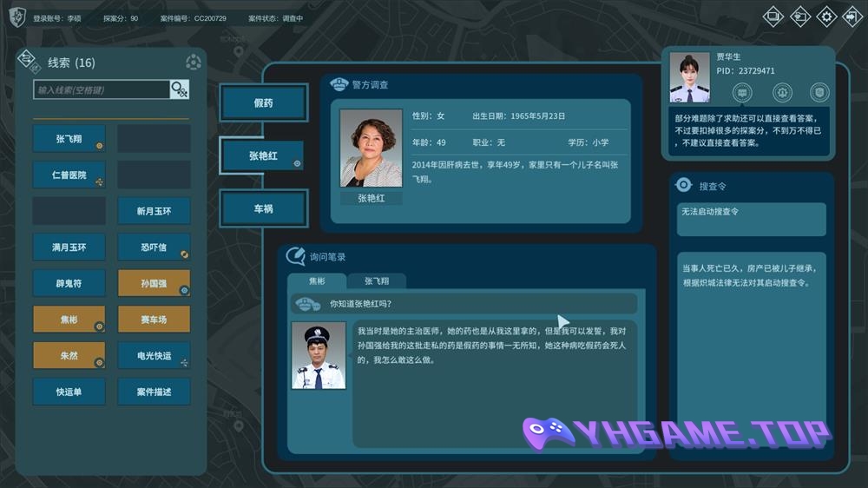Viewport: 868px width, 488px height.
Task: Select the 电光快运 clue
Action: pyautogui.click(x=154, y=356)
